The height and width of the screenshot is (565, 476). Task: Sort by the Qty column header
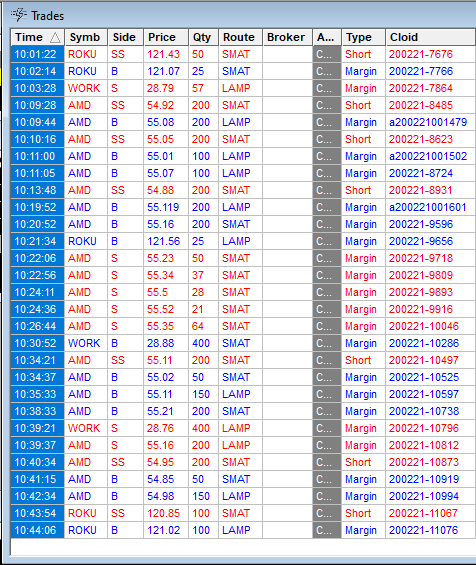tap(203, 37)
